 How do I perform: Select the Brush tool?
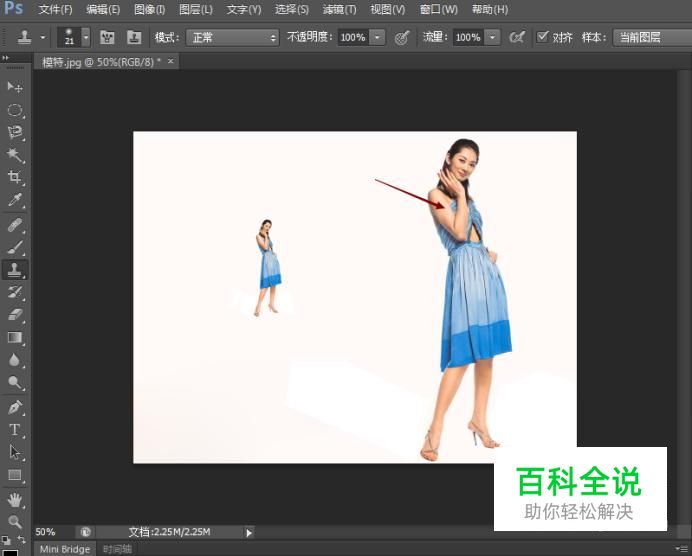click(x=15, y=247)
